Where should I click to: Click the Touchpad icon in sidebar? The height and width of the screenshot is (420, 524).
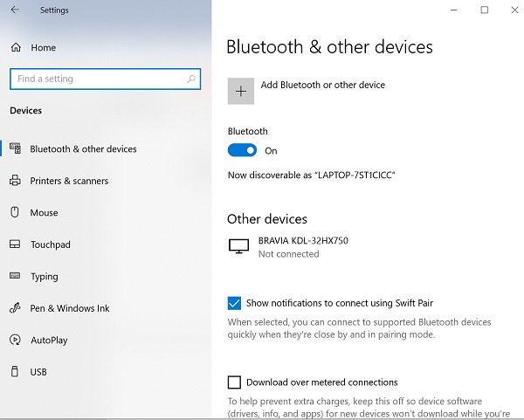point(15,244)
